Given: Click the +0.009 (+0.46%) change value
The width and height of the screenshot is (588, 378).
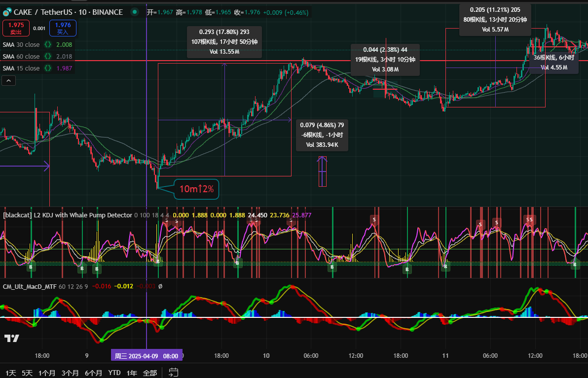Looking at the screenshot, I should [286, 12].
